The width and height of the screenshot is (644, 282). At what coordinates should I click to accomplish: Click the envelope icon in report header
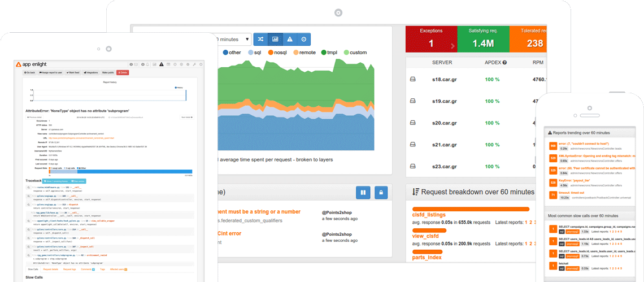[x=136, y=64]
